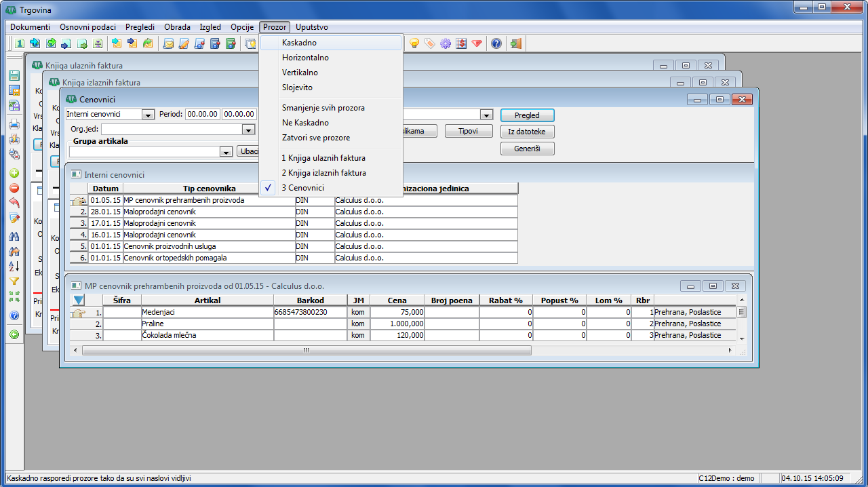This screenshot has width=868, height=487.
Task: Click vertical scrollbar down arrow in articles table
Action: click(x=741, y=338)
